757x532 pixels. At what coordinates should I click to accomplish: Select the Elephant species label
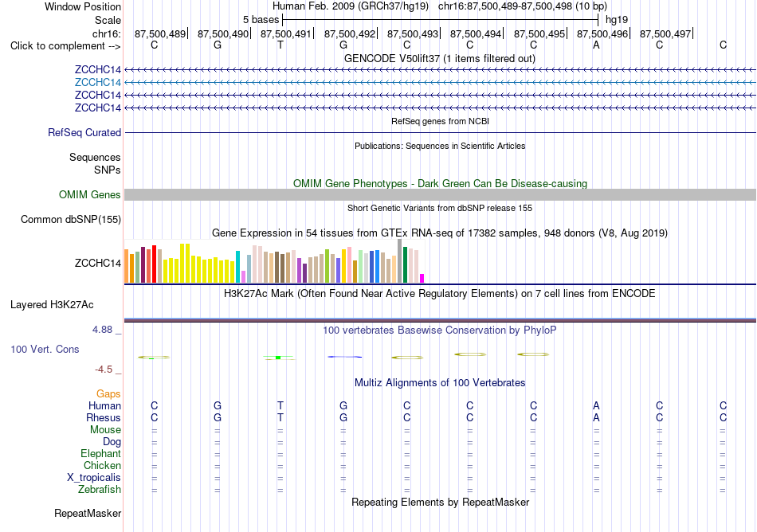(x=101, y=454)
